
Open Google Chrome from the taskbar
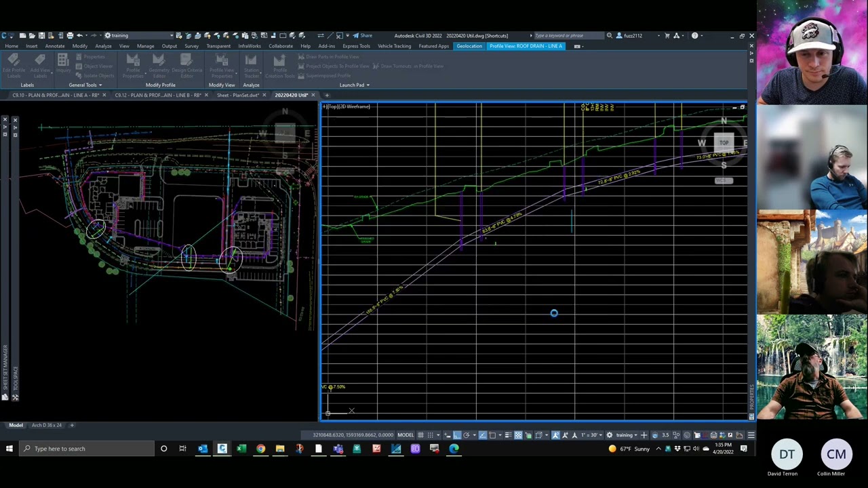click(x=260, y=448)
